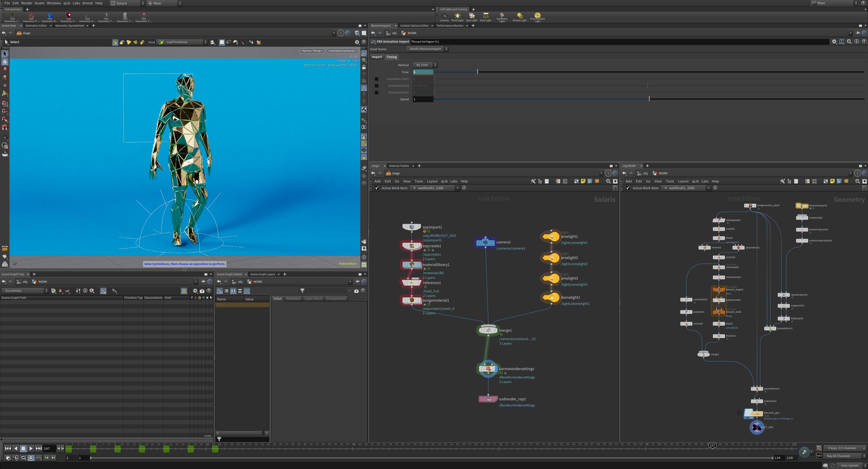Image resolution: width=868 pixels, height=469 pixels.
Task: Open the Key All Channels dropdown
Action: 845,456
